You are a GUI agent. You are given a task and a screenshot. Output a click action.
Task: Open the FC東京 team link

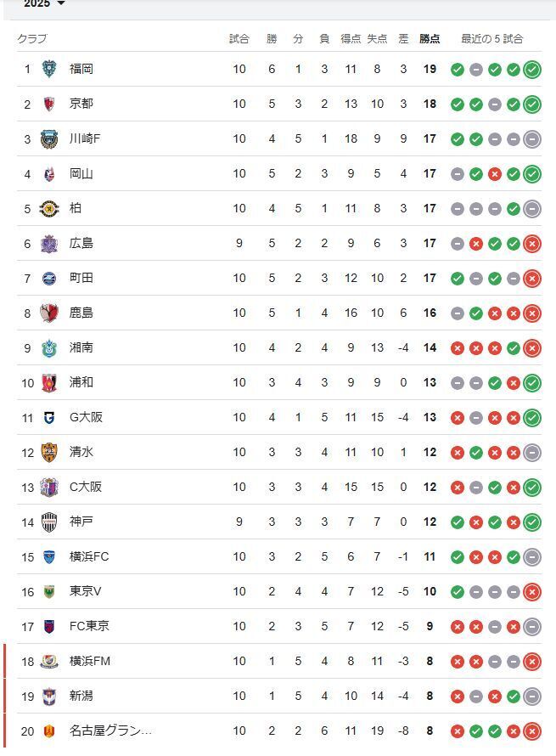click(x=89, y=626)
